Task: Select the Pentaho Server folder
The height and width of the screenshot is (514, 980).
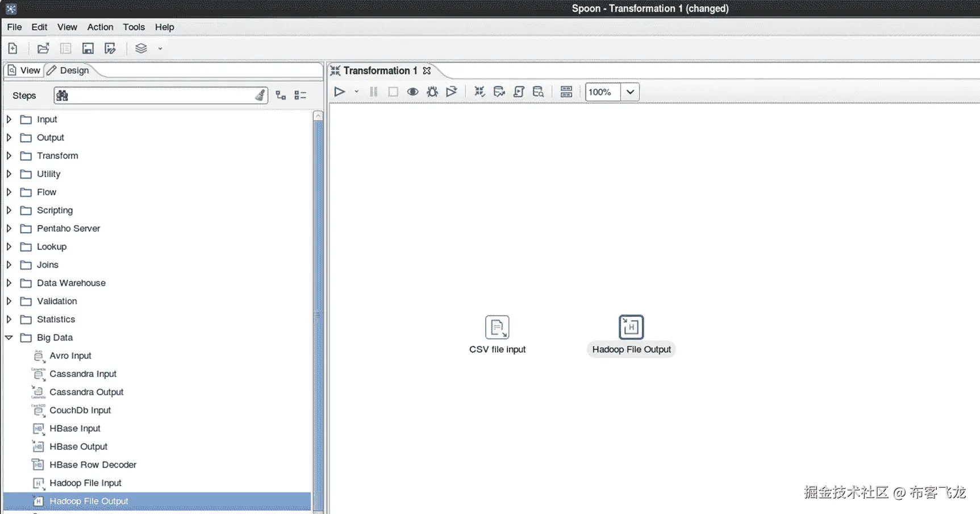Action: (68, 229)
